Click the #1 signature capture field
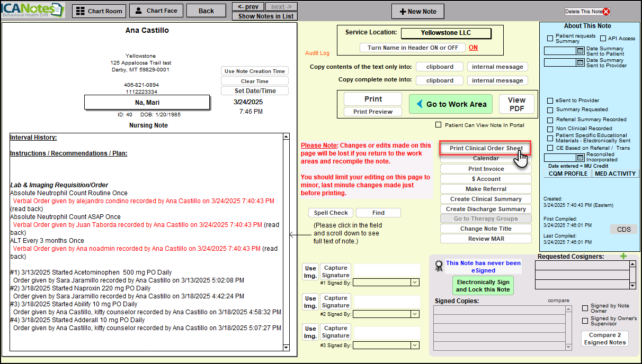The width and height of the screenshot is (642, 364). click(387, 270)
